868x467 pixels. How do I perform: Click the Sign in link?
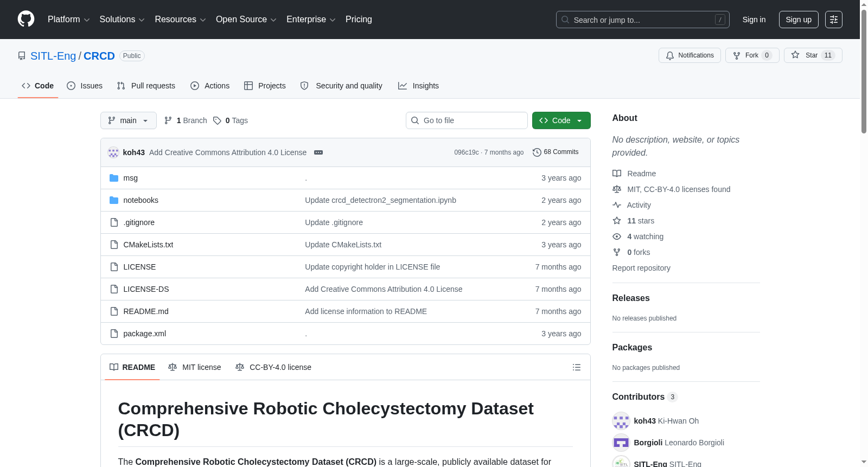[x=754, y=20]
